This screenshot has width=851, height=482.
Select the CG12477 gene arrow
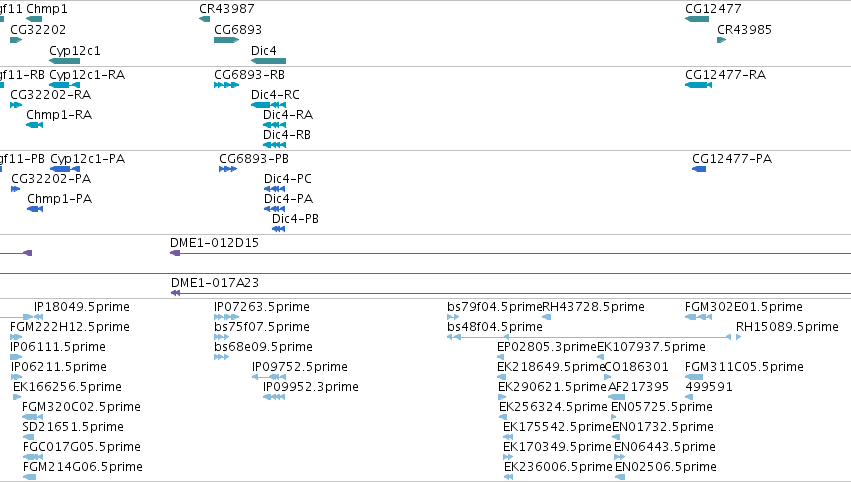click(x=697, y=19)
